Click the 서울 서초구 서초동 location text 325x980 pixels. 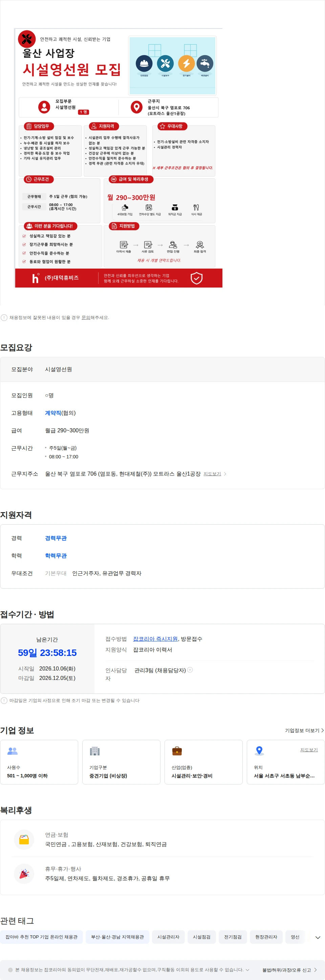(284, 776)
